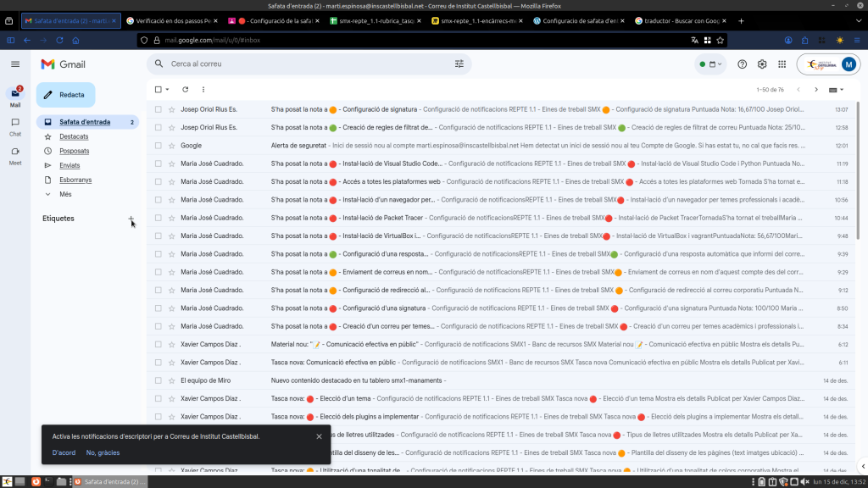Click D'acord on the notifications prompt
Viewport: 868px width, 488px height.
(x=64, y=452)
